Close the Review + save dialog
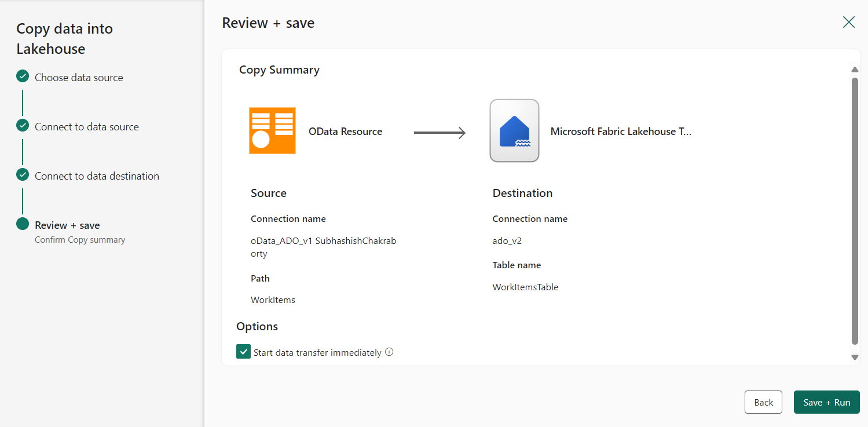This screenshot has height=427, width=868. 849,23
